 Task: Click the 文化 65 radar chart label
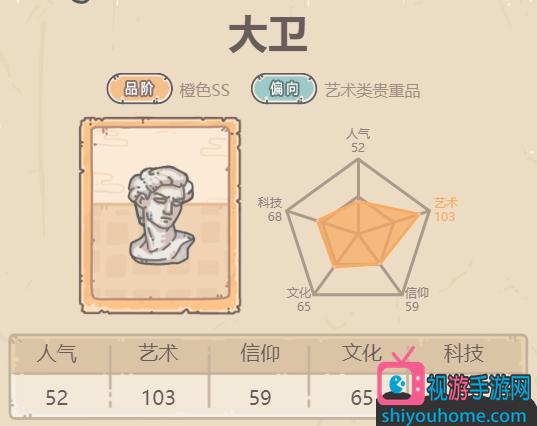299,299
